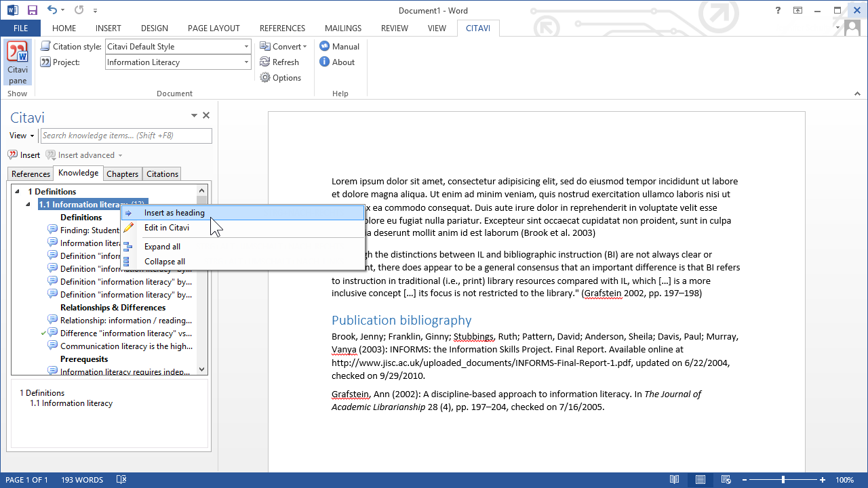Undo the last action
The image size is (868, 488).
[52, 10]
